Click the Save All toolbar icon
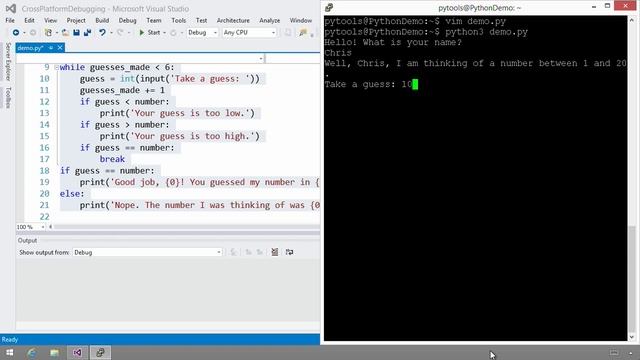Screen dimensions: 640x360 [x=87, y=32]
